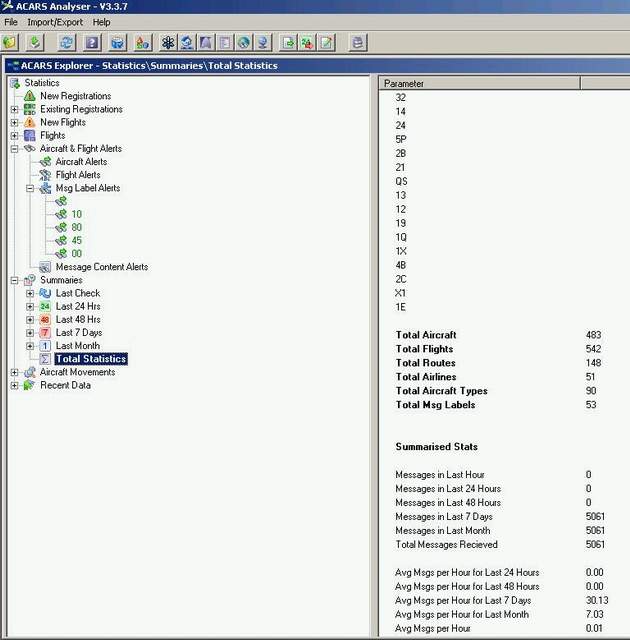The image size is (630, 640).
Task: Open the Import/Export menu
Action: [x=55, y=22]
